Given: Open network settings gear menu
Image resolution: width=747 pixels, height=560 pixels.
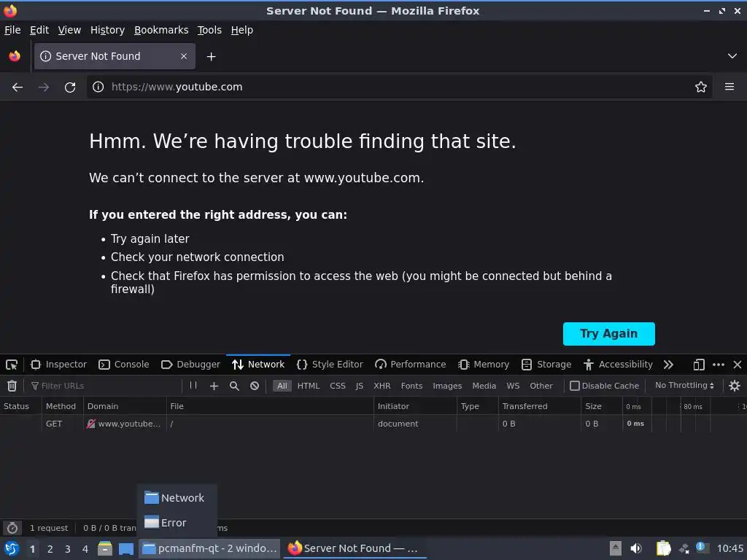Looking at the screenshot, I should [x=735, y=386].
